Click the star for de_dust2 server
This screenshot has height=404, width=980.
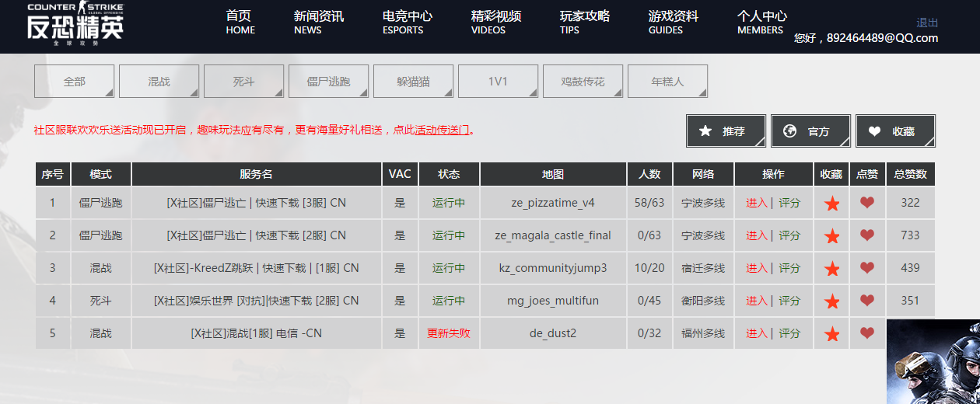click(832, 334)
